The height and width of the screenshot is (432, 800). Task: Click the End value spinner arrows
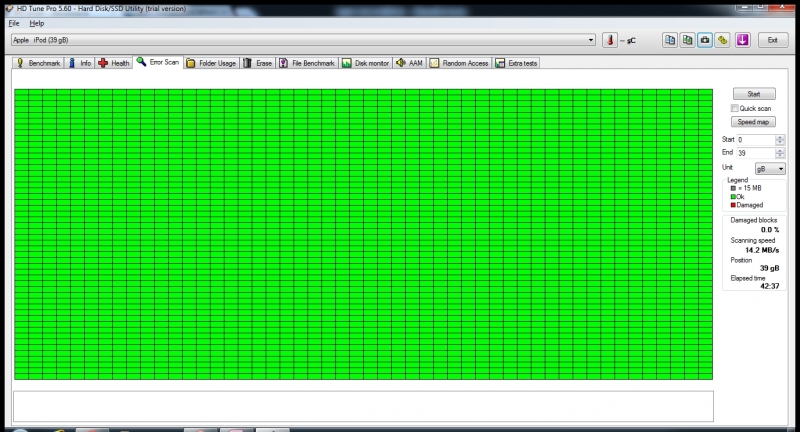coord(780,153)
